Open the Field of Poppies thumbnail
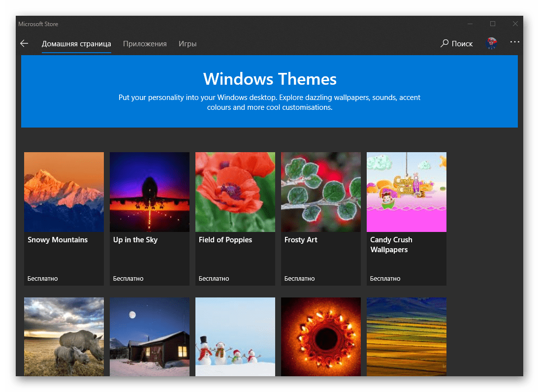Viewport: 539px width, 392px height. pyautogui.click(x=235, y=192)
